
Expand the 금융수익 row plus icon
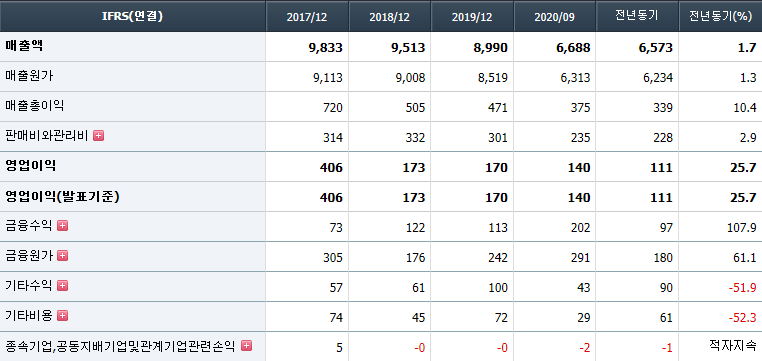point(62,225)
